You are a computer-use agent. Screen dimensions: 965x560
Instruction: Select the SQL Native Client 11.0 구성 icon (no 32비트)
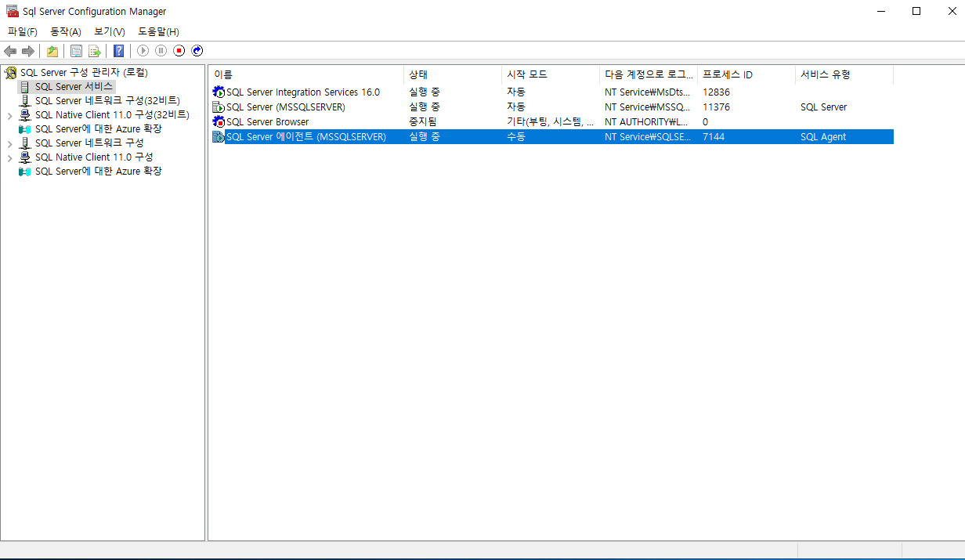25,157
